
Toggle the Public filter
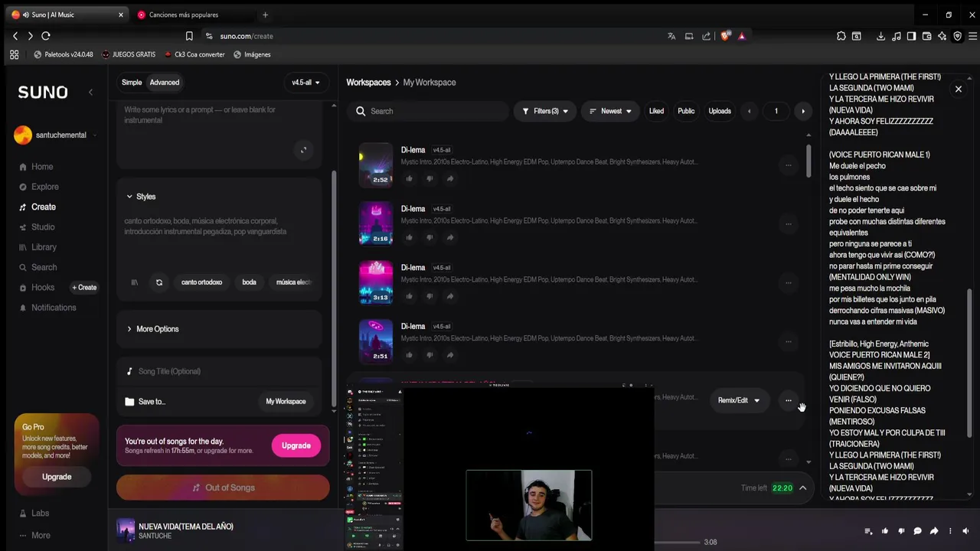click(686, 111)
